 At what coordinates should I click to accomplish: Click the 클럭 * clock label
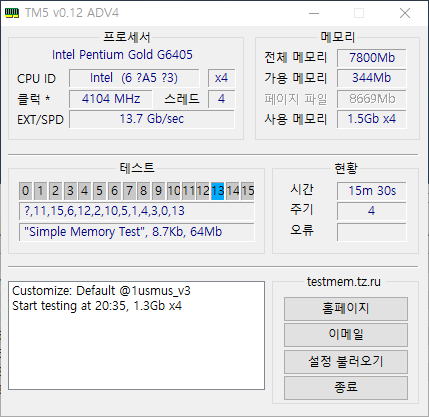point(34,99)
